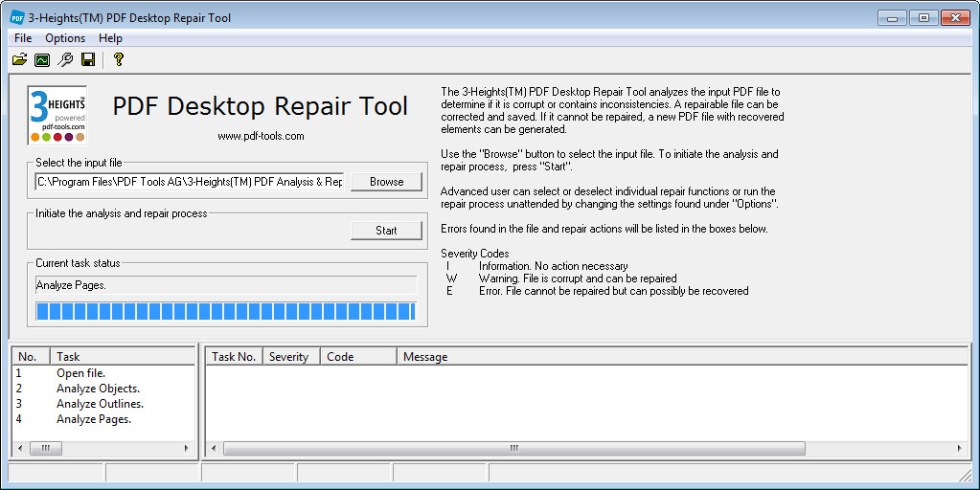Open the Options menu
The width and height of the screenshot is (980, 490).
click(x=65, y=38)
